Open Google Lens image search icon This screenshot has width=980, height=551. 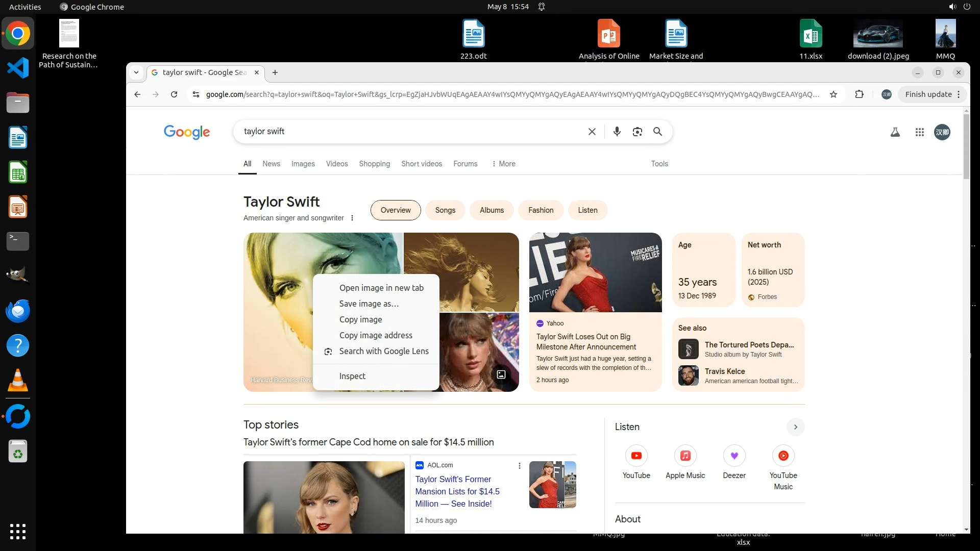[x=637, y=132]
